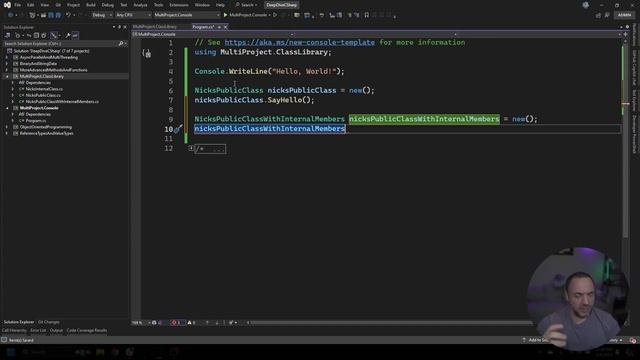Viewport: 640px width, 360px height.
Task: Click the Undo toolbar icon
Action: [68, 15]
